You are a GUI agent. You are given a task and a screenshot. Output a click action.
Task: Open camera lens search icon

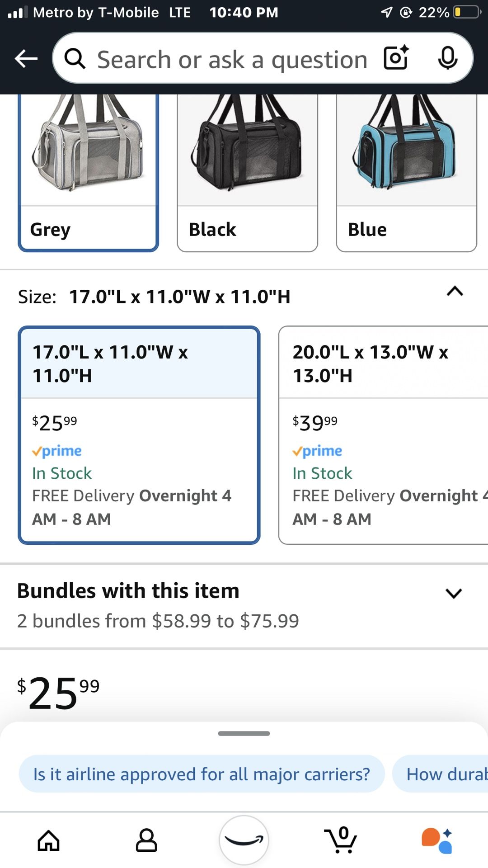click(x=396, y=58)
